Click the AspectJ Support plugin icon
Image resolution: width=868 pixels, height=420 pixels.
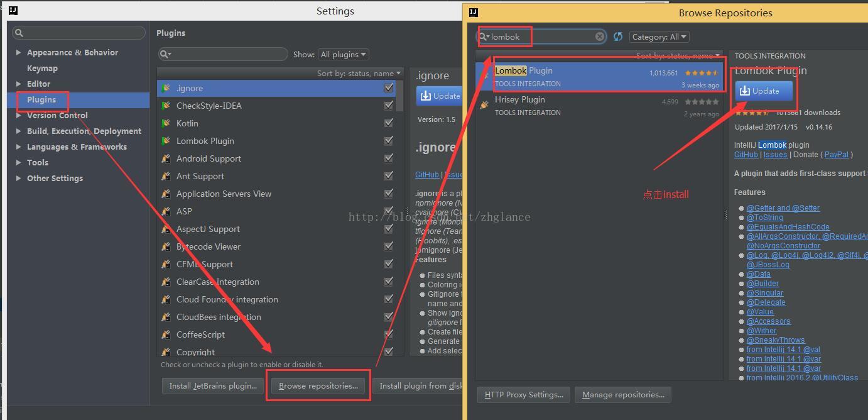(166, 229)
